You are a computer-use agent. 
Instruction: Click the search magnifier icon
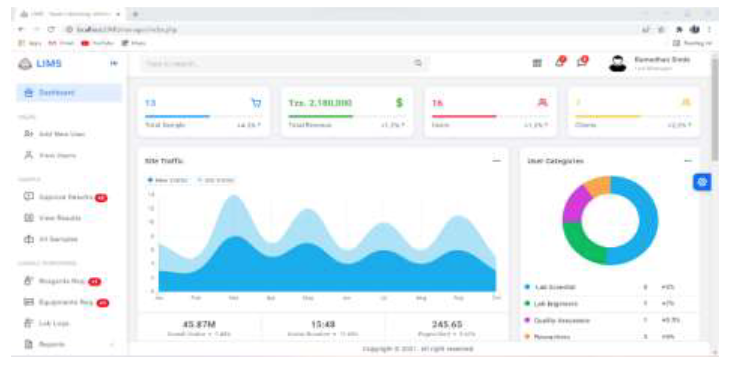pyautogui.click(x=418, y=63)
